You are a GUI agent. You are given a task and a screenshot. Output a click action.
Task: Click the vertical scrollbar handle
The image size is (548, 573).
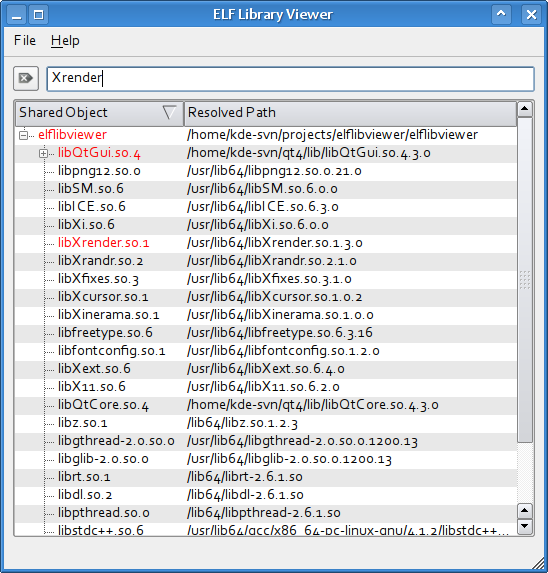(x=525, y=280)
